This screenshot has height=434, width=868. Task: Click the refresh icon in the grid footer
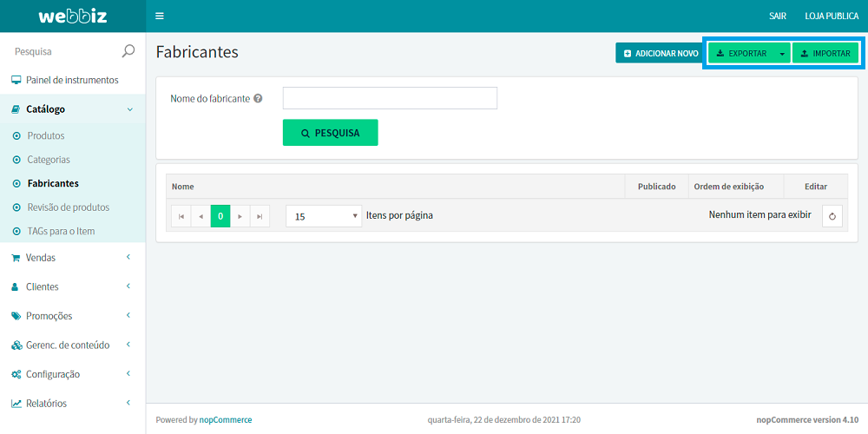pos(832,216)
